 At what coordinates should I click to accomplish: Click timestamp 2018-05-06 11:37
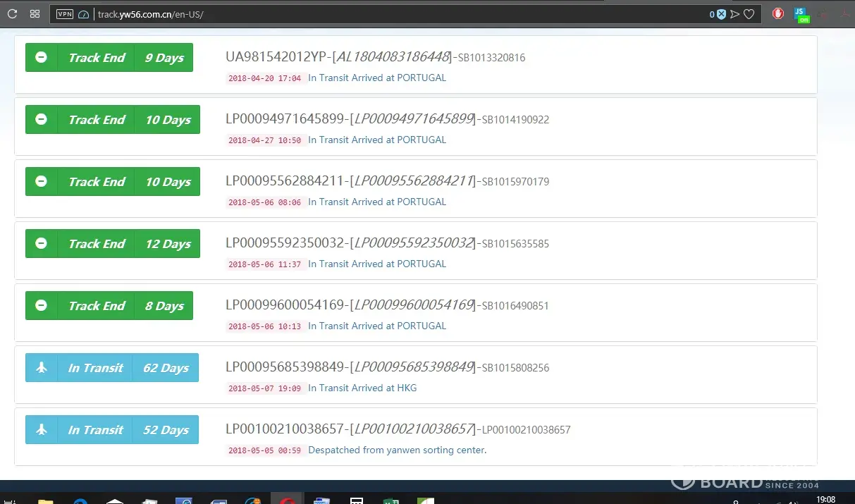pos(264,264)
